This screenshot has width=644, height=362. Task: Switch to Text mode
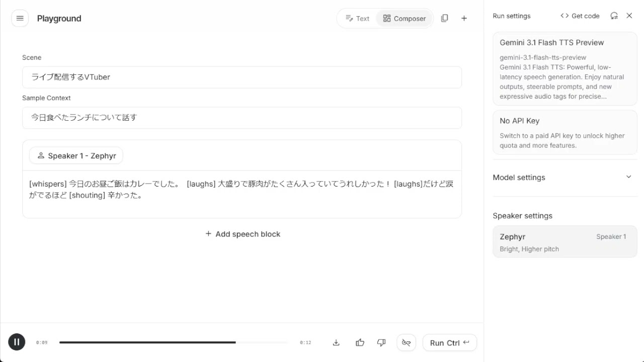click(x=357, y=19)
